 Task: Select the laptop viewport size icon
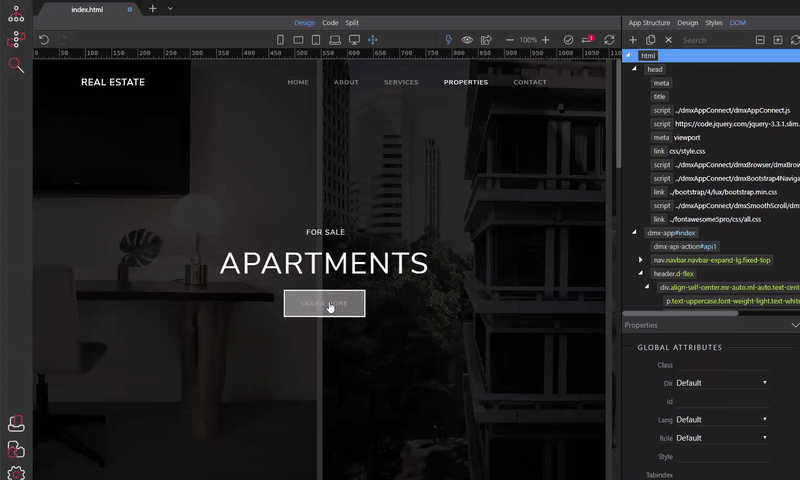point(335,40)
